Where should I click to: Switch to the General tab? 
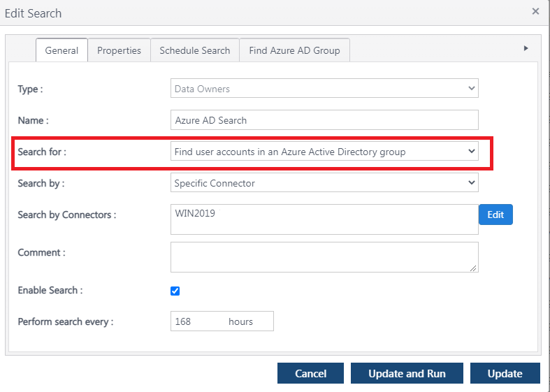tap(61, 50)
